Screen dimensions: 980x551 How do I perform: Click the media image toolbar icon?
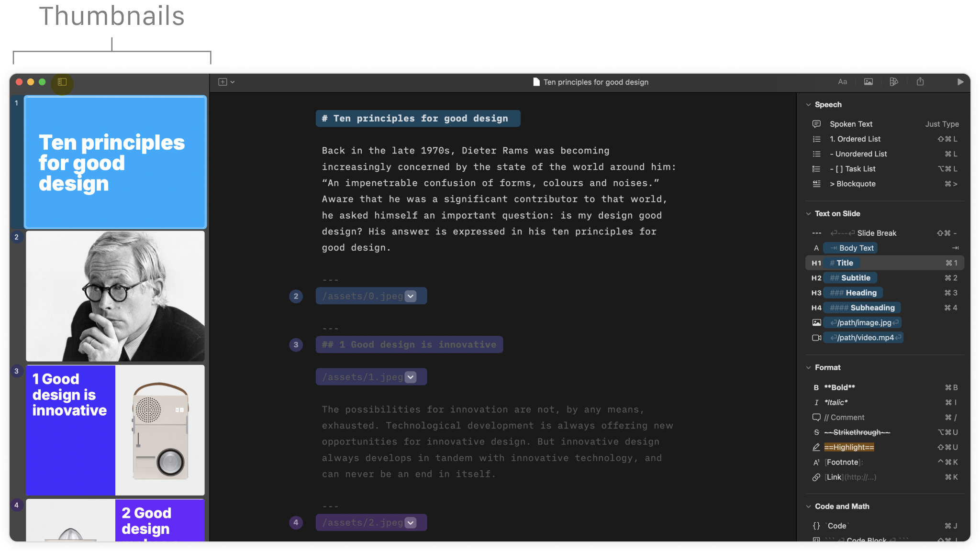(x=868, y=82)
